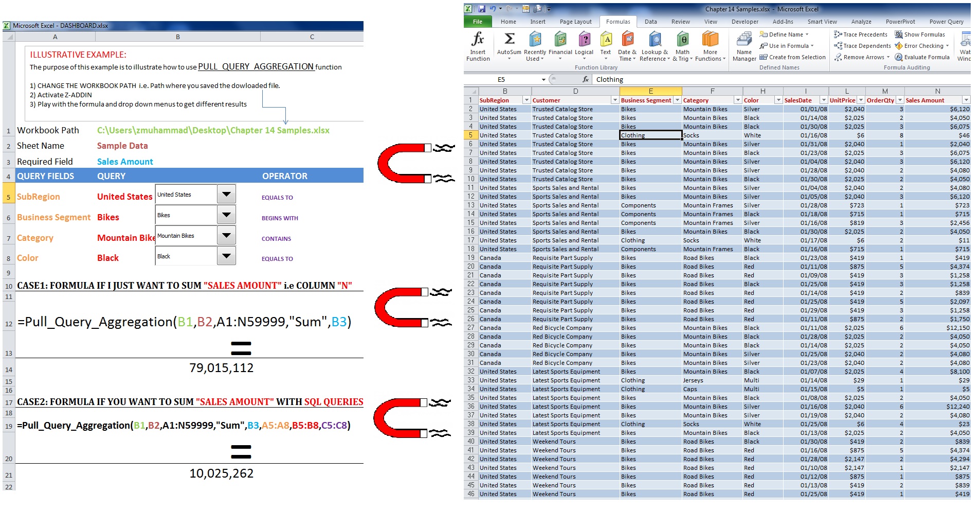Open the OrderQty column filter dropdown
Screen dimensions: 980x510
(900, 100)
